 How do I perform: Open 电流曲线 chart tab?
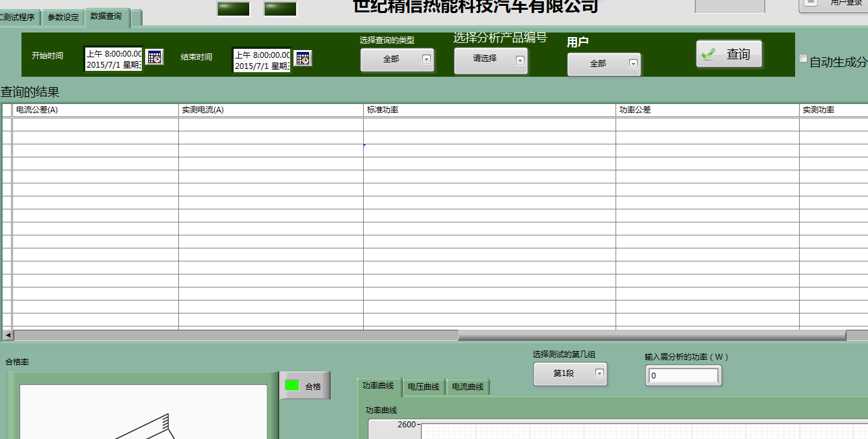[x=468, y=387]
